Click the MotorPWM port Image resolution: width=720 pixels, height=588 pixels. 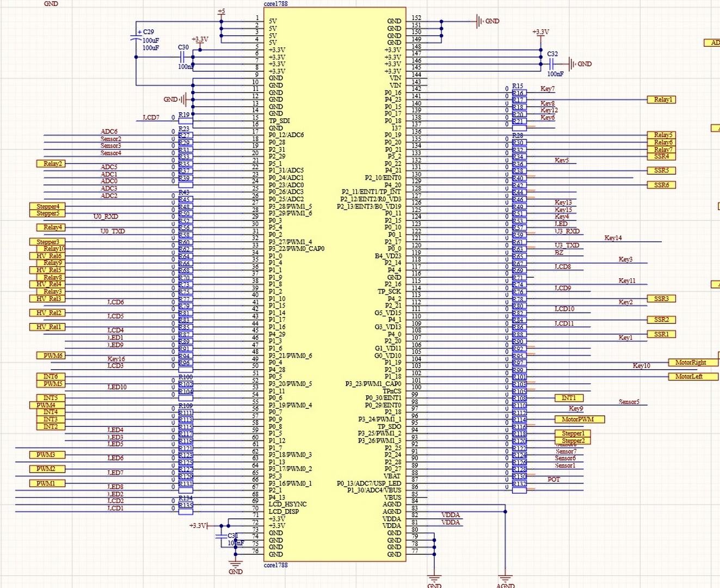579,419
